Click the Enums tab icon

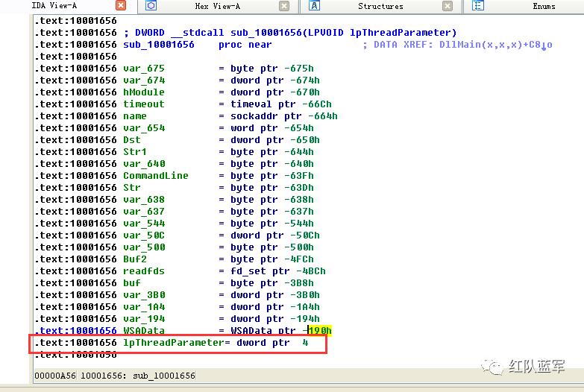[478, 5]
